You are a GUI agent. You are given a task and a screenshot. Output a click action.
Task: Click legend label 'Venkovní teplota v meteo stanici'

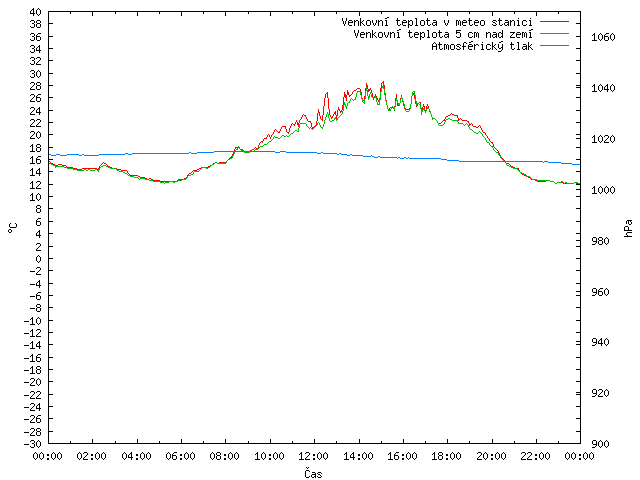pos(437,22)
